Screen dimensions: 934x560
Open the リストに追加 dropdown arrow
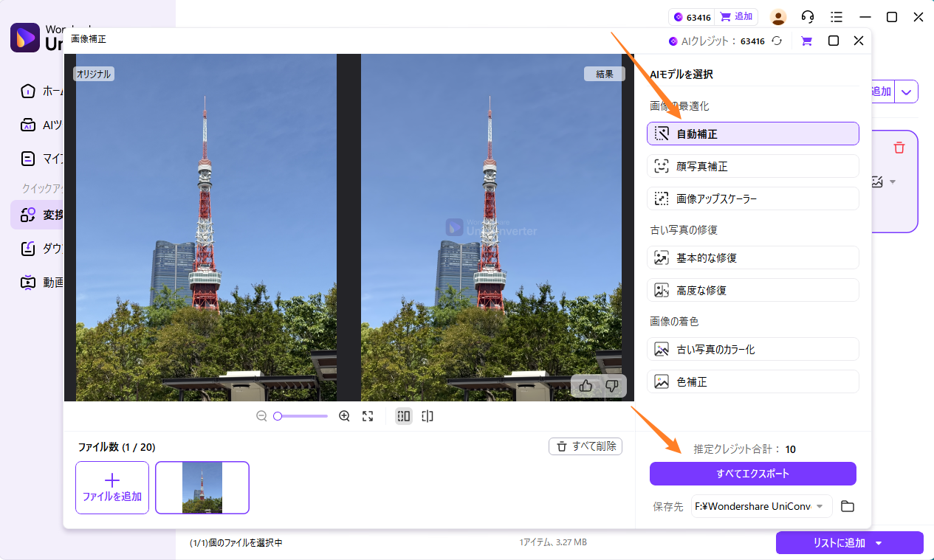point(879,543)
